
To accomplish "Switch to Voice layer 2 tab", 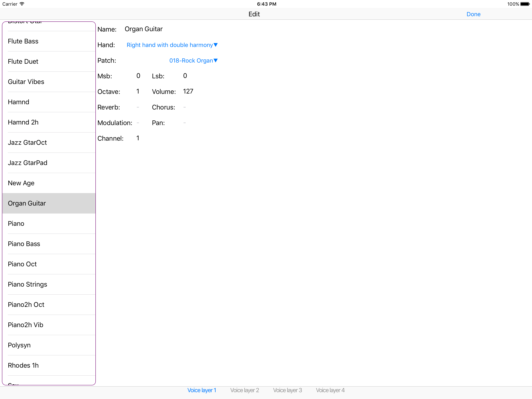I will [x=245, y=390].
